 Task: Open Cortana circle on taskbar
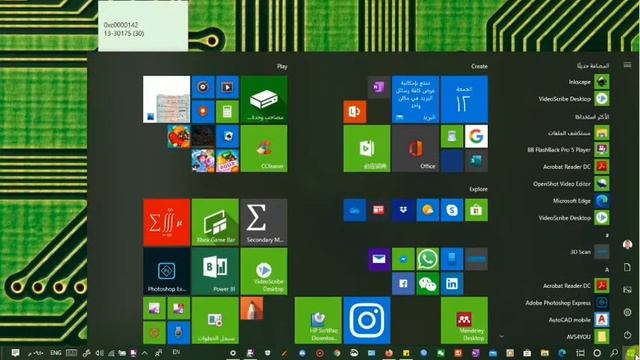click(597, 353)
